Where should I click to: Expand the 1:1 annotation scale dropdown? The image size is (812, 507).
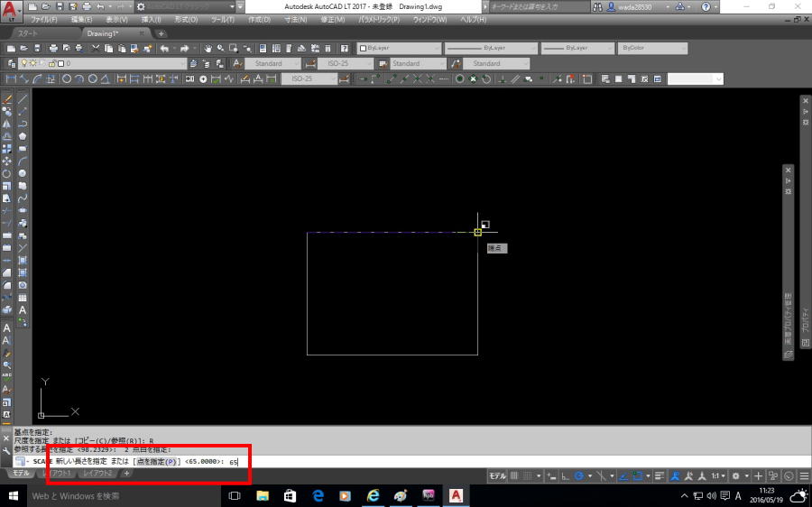pyautogui.click(x=718, y=475)
